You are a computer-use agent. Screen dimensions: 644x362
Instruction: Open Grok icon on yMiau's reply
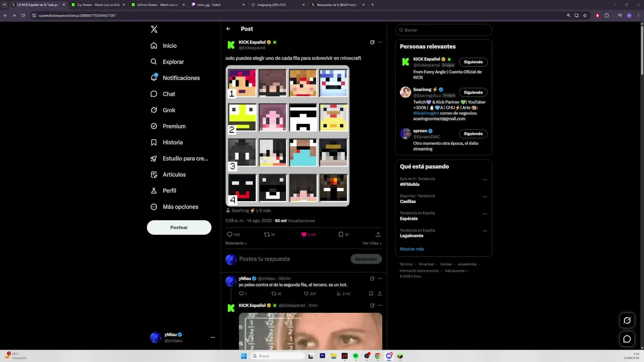point(372,279)
